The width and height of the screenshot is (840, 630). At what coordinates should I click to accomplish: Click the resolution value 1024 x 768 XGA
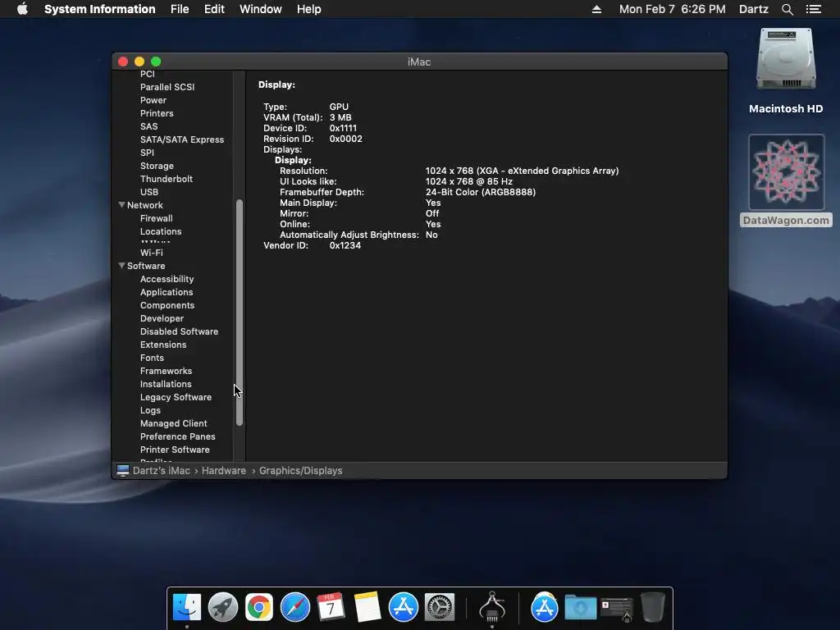522,171
